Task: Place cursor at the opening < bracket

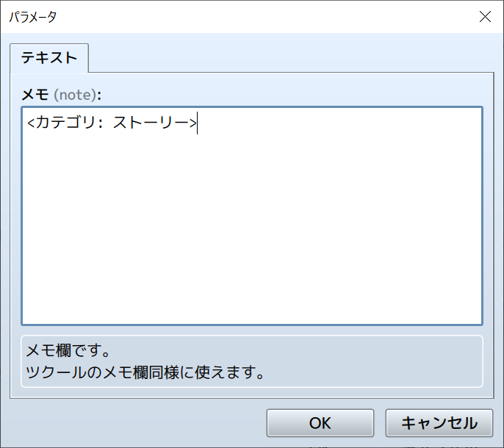Action: [31, 123]
